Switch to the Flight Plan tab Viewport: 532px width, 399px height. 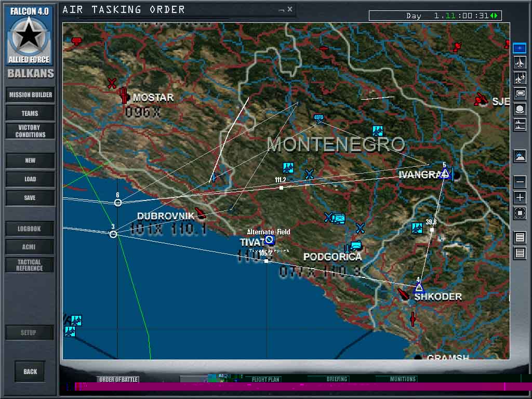pos(265,379)
